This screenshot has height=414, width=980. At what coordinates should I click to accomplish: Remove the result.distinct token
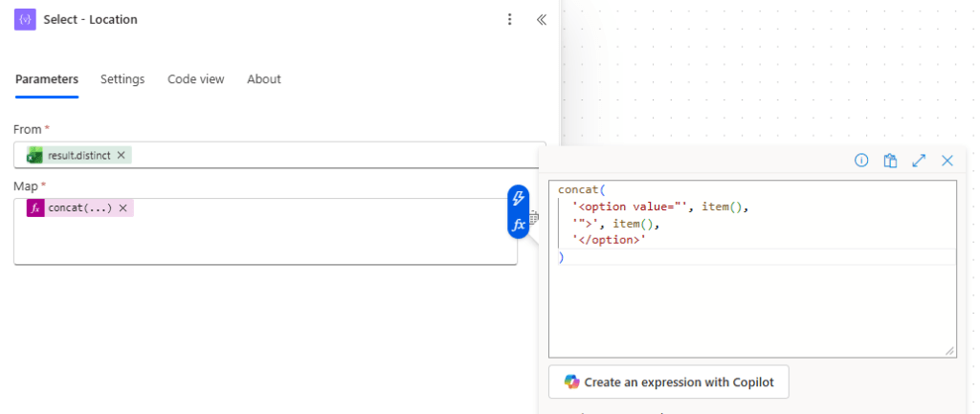pos(122,155)
